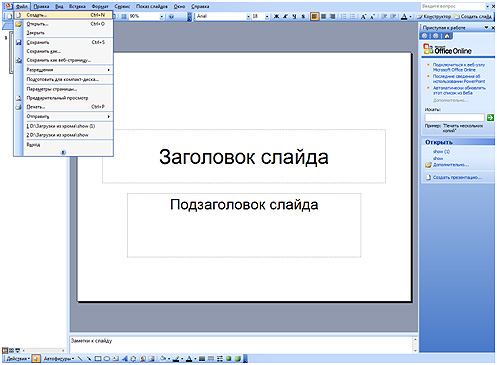
Task: Click increase indent icon
Action: click(x=393, y=16)
